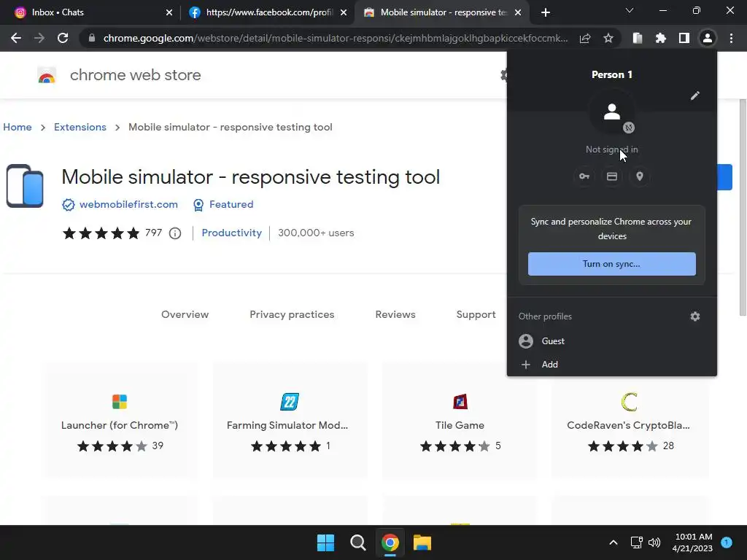The height and width of the screenshot is (560, 747).
Task: Open the Windows Start menu
Action: coord(326,542)
